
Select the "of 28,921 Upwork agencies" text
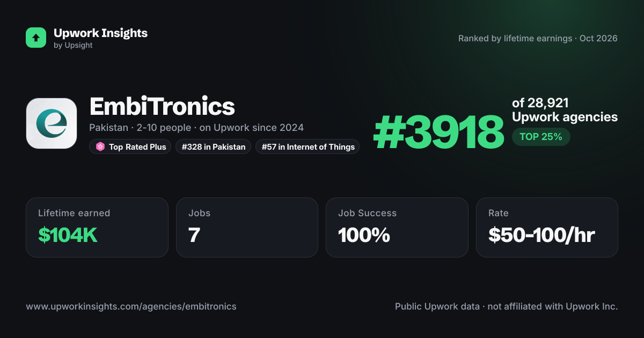pos(565,110)
